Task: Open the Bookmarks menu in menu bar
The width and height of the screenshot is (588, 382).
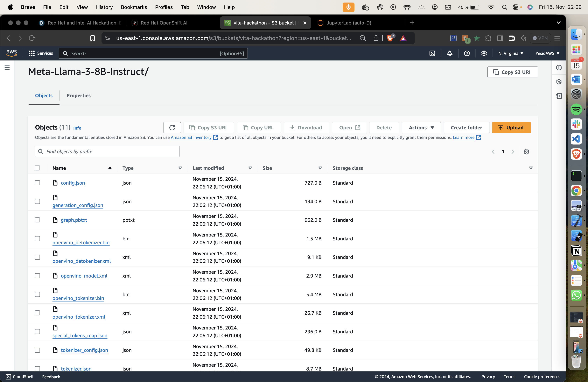Action: (x=134, y=7)
